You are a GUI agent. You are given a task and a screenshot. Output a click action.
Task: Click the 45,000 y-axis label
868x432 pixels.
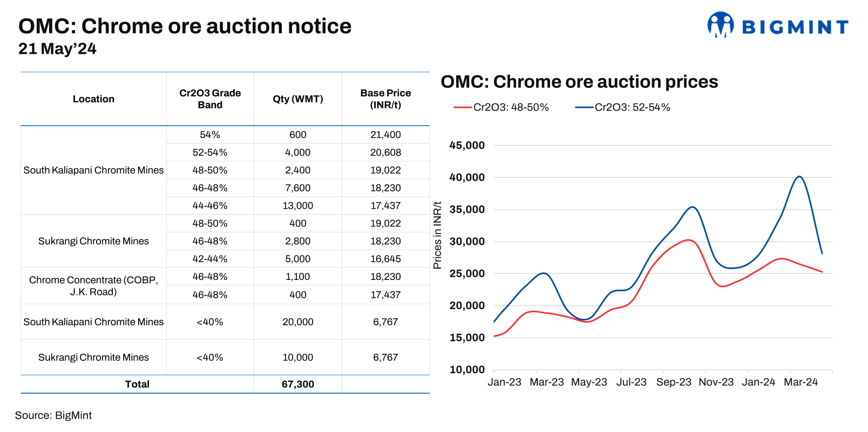tap(467, 146)
